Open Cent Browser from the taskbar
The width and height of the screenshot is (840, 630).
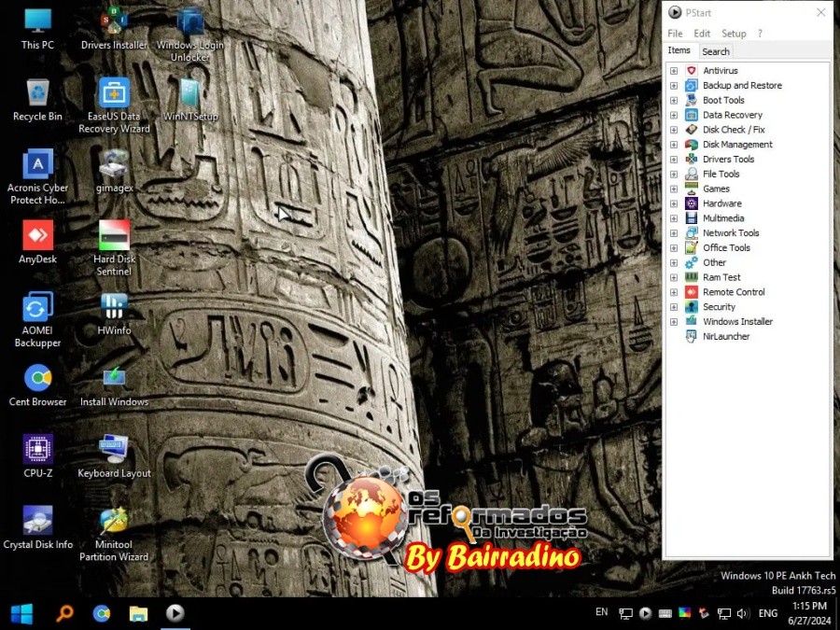[101, 613]
